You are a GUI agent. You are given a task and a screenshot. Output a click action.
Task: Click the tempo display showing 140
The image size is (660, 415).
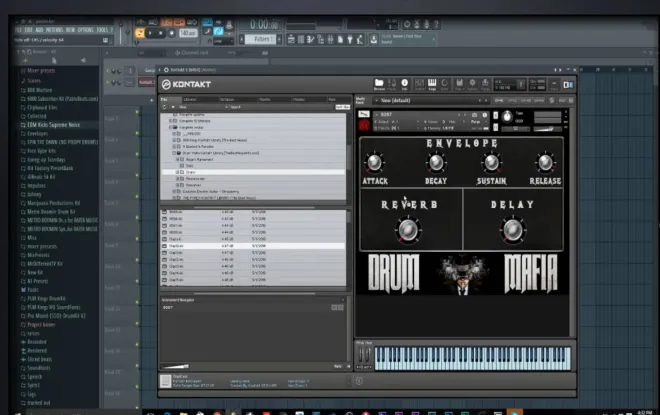[x=187, y=33]
